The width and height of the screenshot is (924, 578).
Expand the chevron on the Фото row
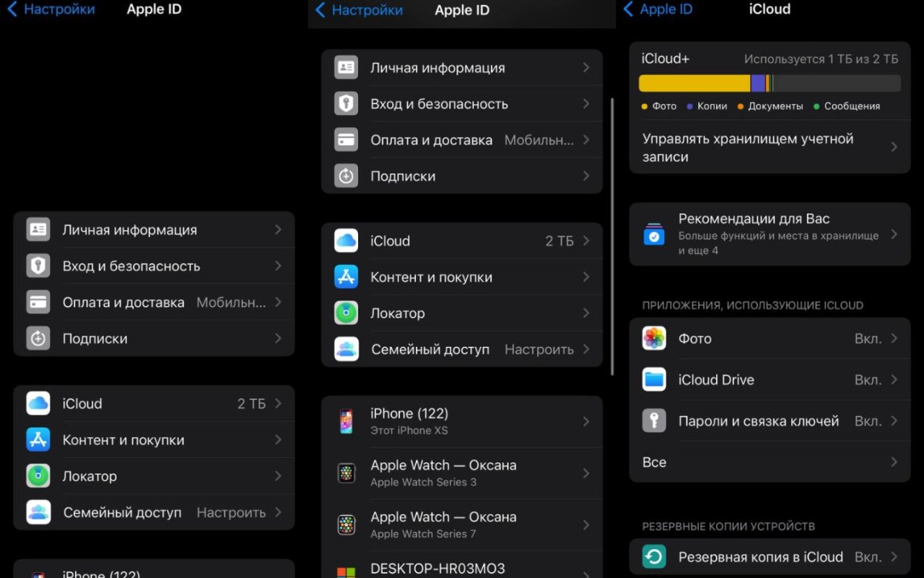(x=894, y=339)
